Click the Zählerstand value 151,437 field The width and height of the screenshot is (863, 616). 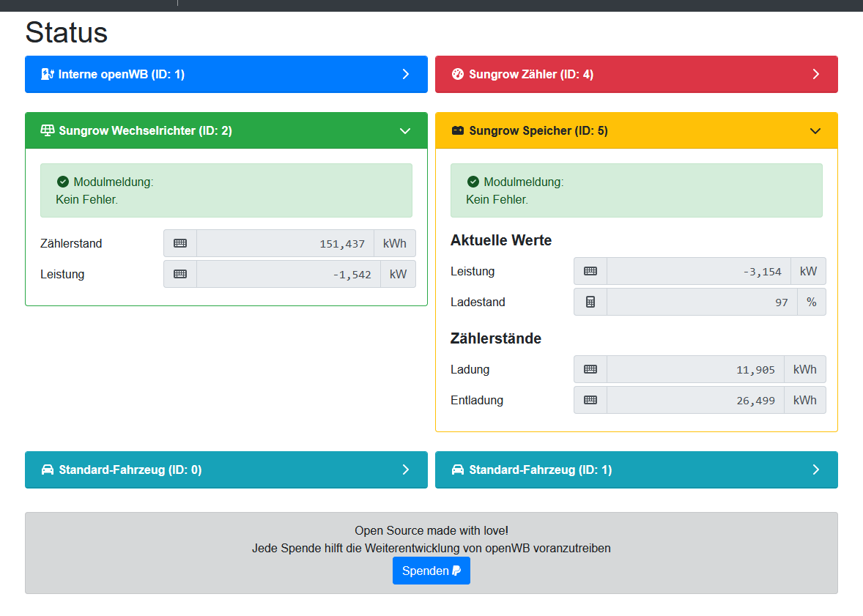(x=285, y=243)
